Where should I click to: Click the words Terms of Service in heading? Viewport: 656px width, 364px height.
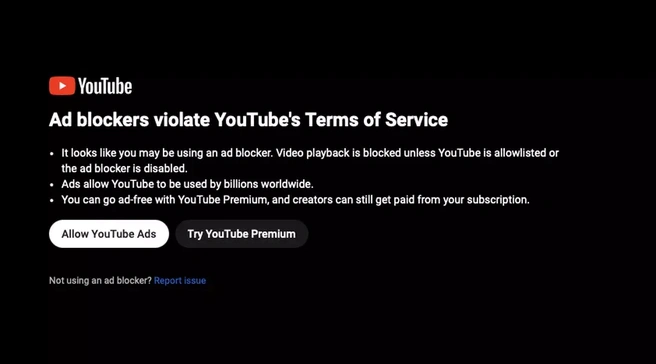pos(377,120)
